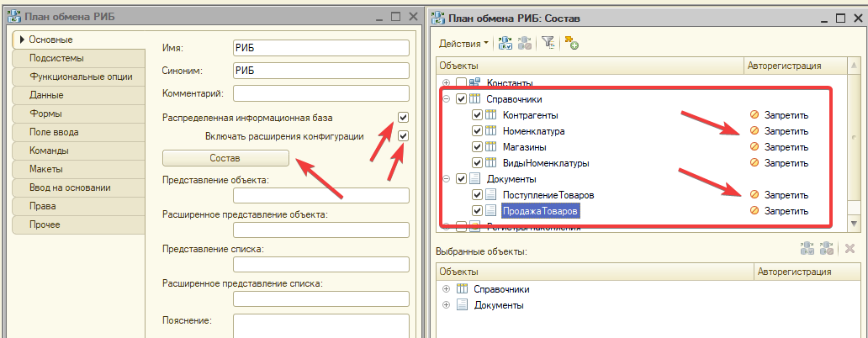Image resolution: width=868 pixels, height=338 pixels.
Task: Toggle Распределенная информационная база checkbox
Action: pos(403,118)
